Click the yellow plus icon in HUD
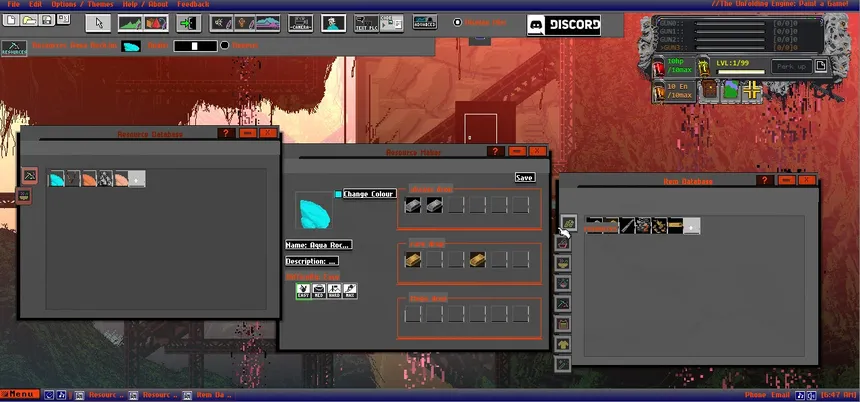Viewport: 860px width, 402px height. click(752, 90)
